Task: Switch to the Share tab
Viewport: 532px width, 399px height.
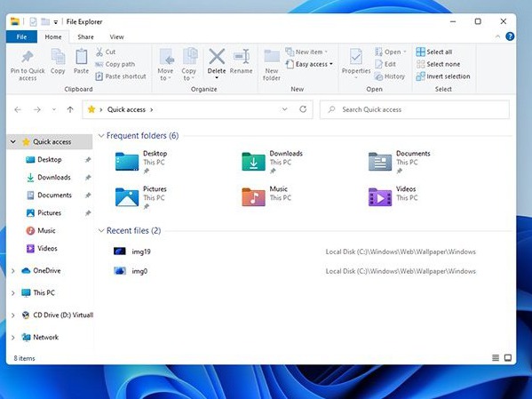Action: [x=85, y=36]
